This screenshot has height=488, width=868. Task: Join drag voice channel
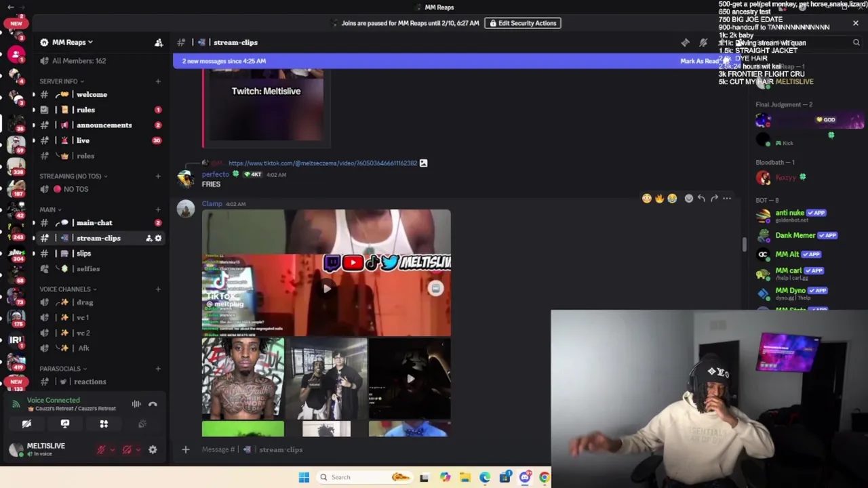(85, 302)
